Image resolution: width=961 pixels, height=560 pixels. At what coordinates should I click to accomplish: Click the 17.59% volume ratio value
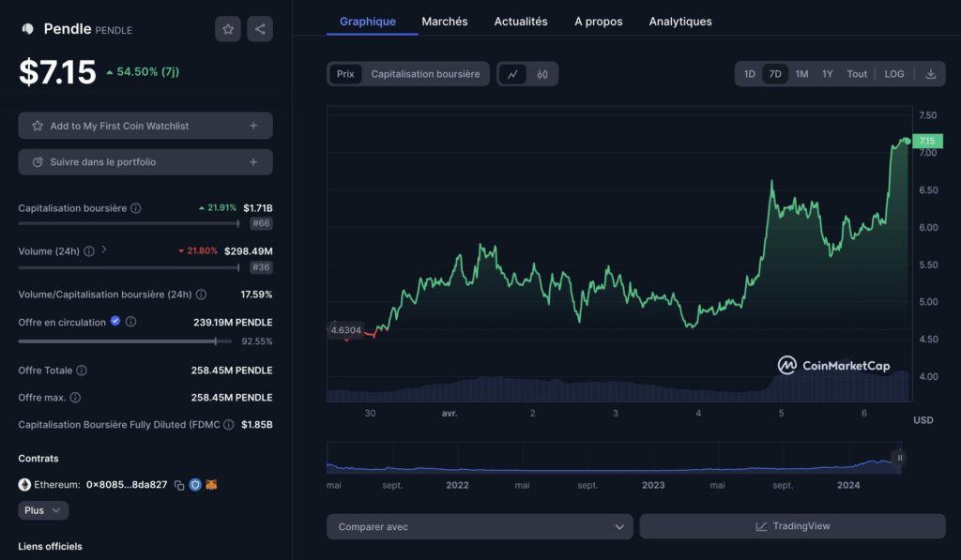tap(256, 295)
